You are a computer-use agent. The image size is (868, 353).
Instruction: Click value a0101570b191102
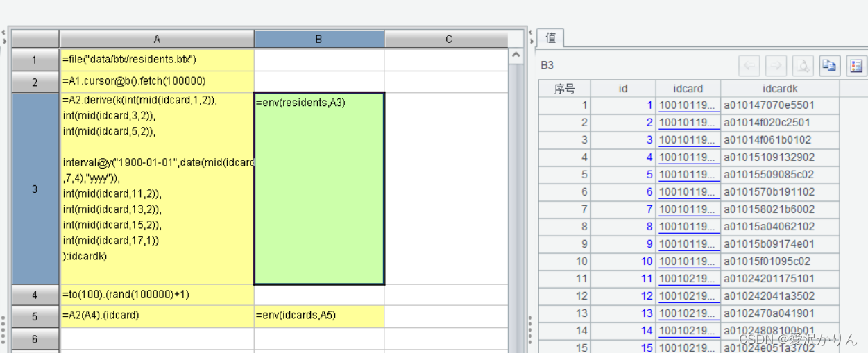(x=769, y=192)
